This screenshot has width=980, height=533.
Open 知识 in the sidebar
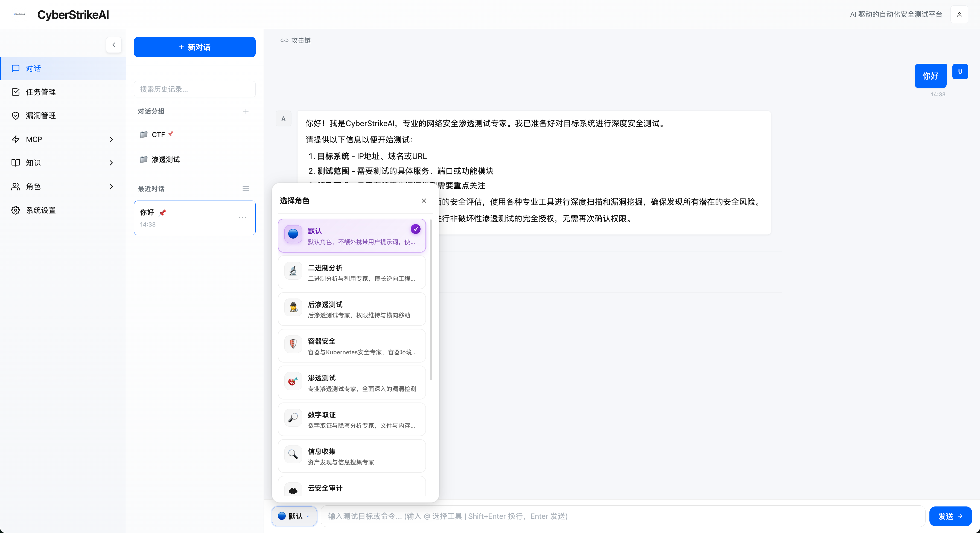(x=63, y=163)
